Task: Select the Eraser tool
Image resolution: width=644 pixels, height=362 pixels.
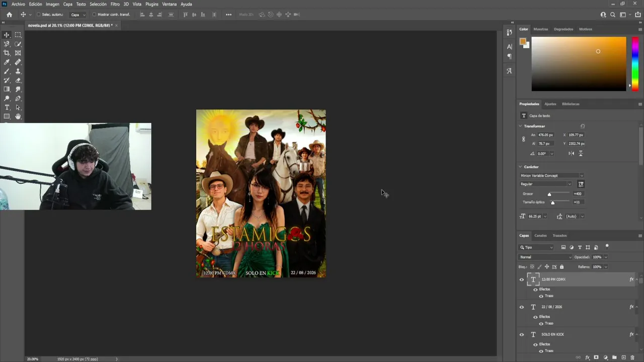Action: click(x=18, y=80)
